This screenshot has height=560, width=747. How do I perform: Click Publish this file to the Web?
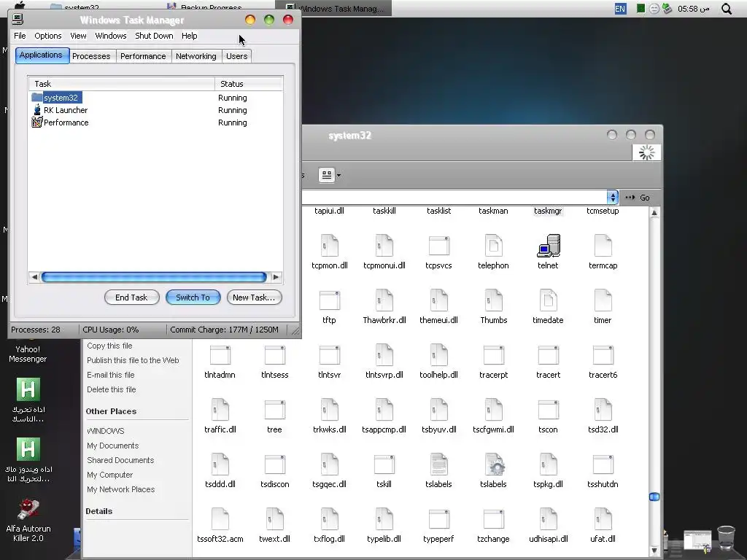coord(133,360)
